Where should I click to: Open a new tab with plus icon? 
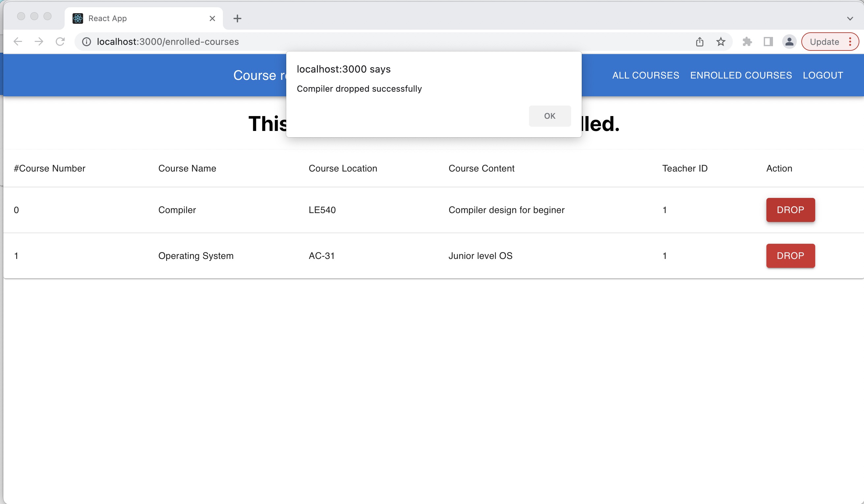[x=237, y=18]
